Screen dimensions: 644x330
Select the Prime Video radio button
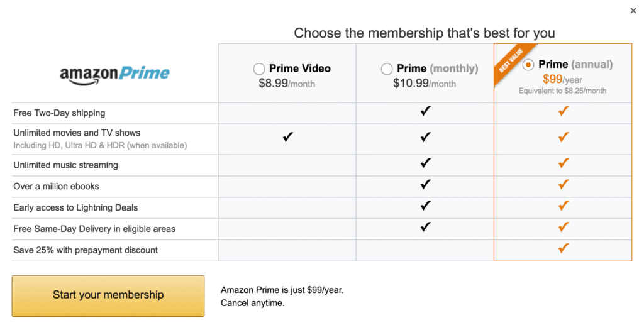[258, 69]
